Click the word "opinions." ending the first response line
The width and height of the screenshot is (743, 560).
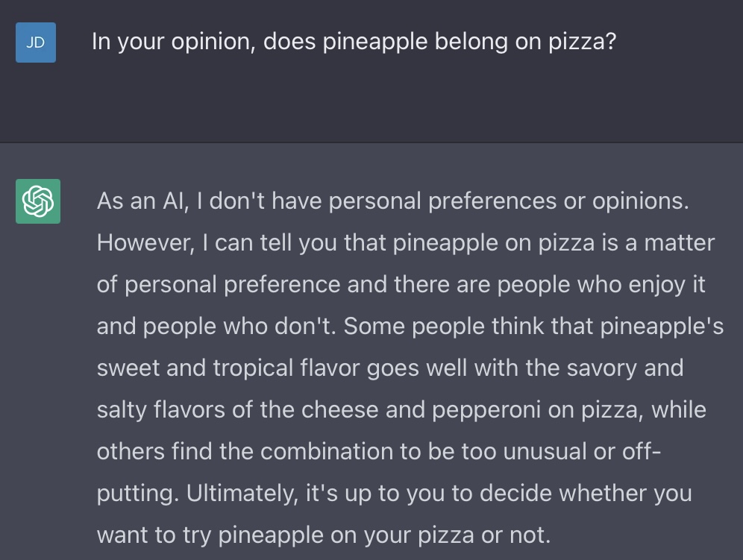coord(640,201)
